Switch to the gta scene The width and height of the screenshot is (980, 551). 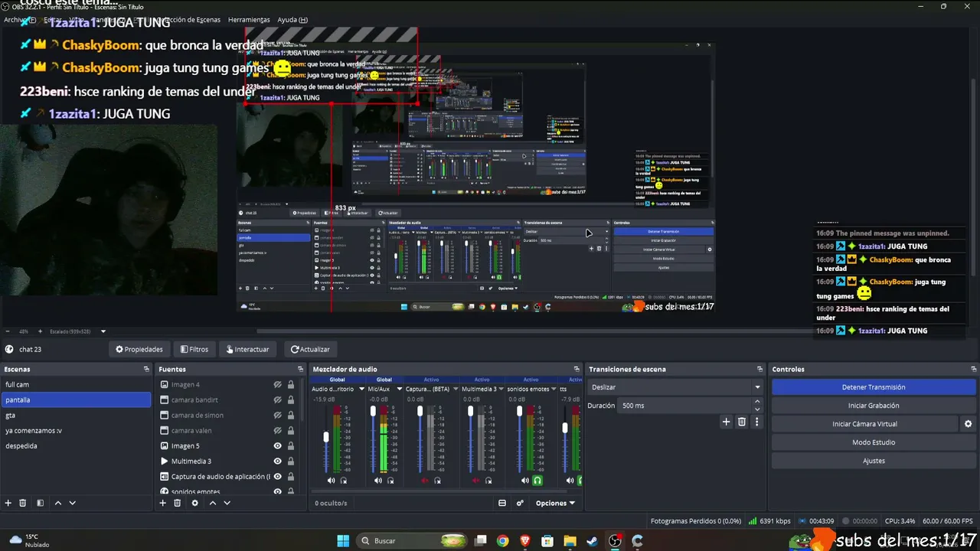76,416
